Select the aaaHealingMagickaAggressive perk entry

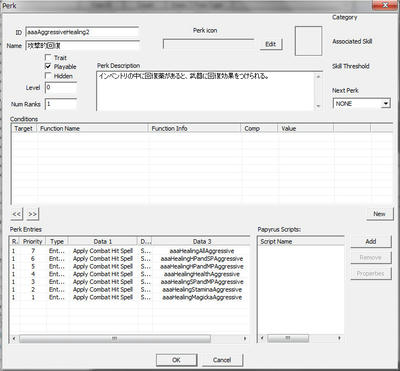129,297
